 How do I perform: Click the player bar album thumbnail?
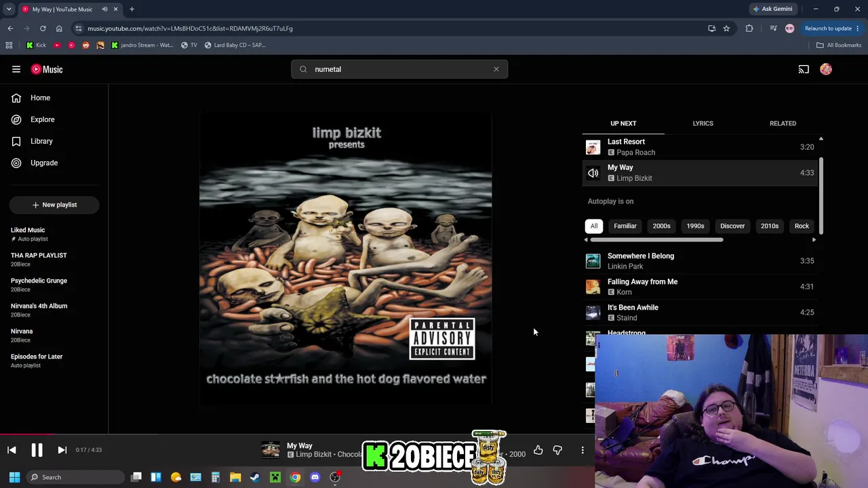[x=271, y=450]
